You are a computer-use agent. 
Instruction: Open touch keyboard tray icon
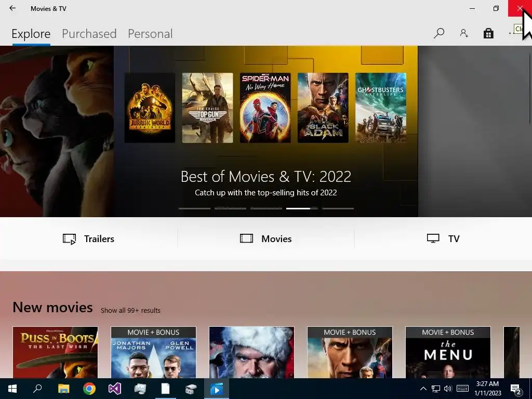coord(462,389)
